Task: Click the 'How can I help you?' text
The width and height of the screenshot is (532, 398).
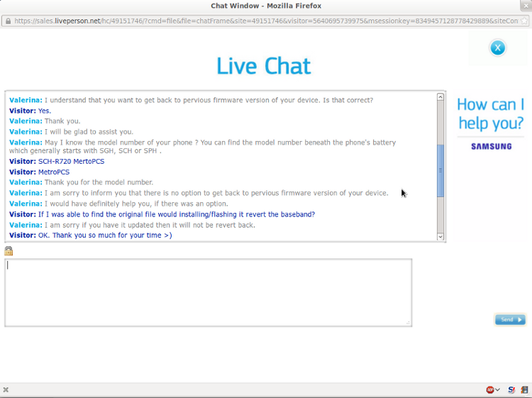Action: click(491, 114)
